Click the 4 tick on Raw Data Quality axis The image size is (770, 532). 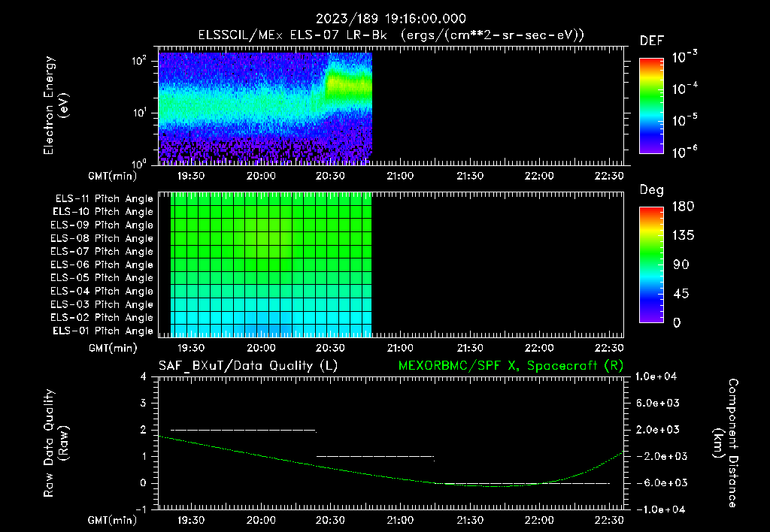pos(143,376)
